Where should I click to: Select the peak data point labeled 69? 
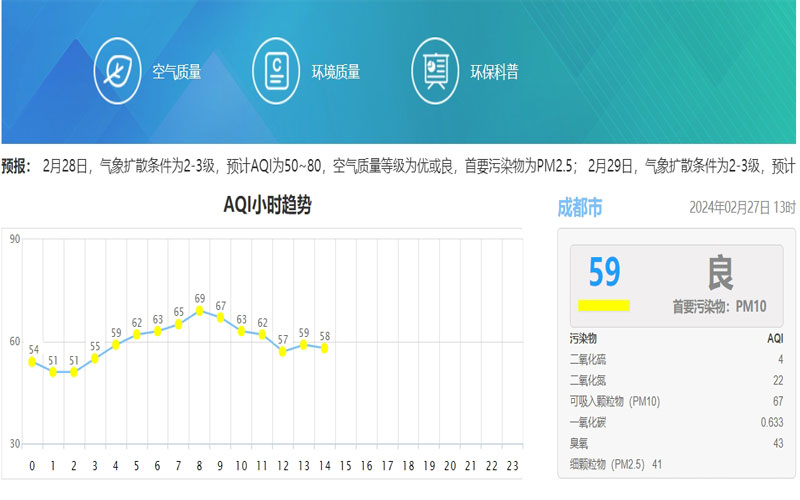pos(200,311)
